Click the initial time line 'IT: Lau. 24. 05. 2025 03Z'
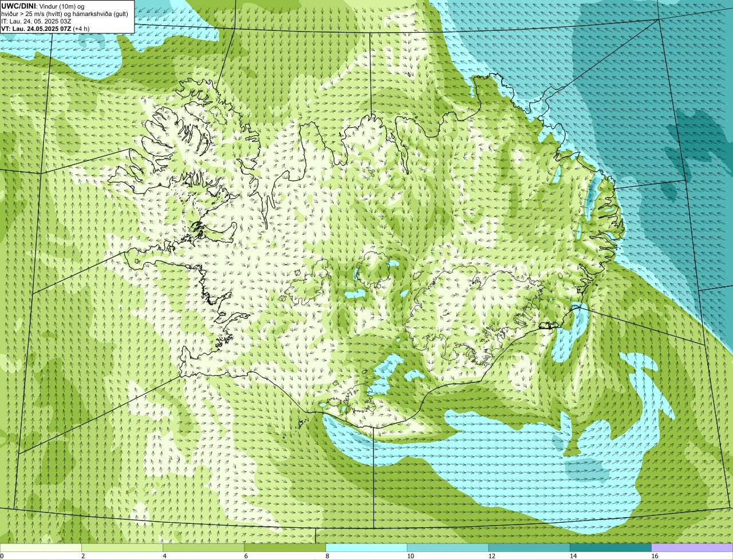The image size is (733, 560). [x=36, y=21]
